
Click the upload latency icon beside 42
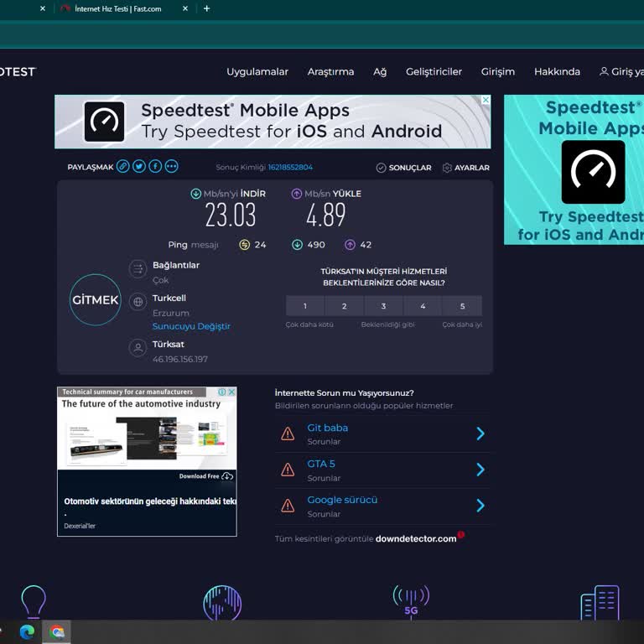click(x=350, y=245)
